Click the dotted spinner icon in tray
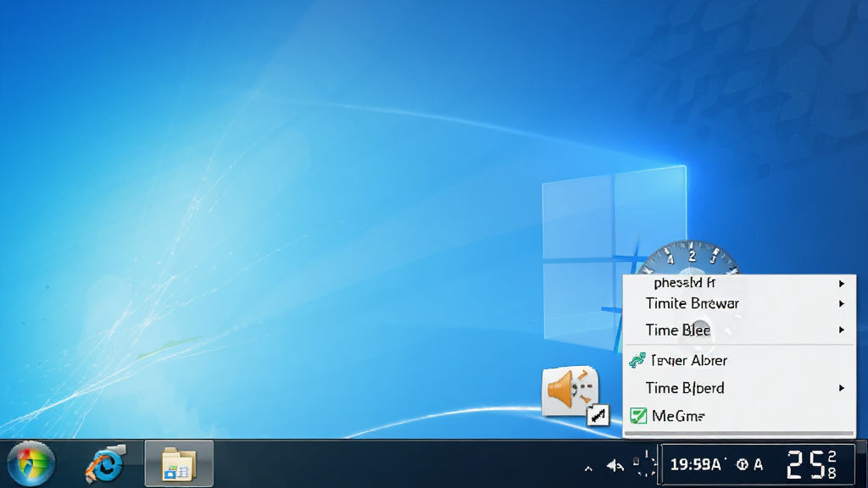868x488 pixels. coord(645,464)
